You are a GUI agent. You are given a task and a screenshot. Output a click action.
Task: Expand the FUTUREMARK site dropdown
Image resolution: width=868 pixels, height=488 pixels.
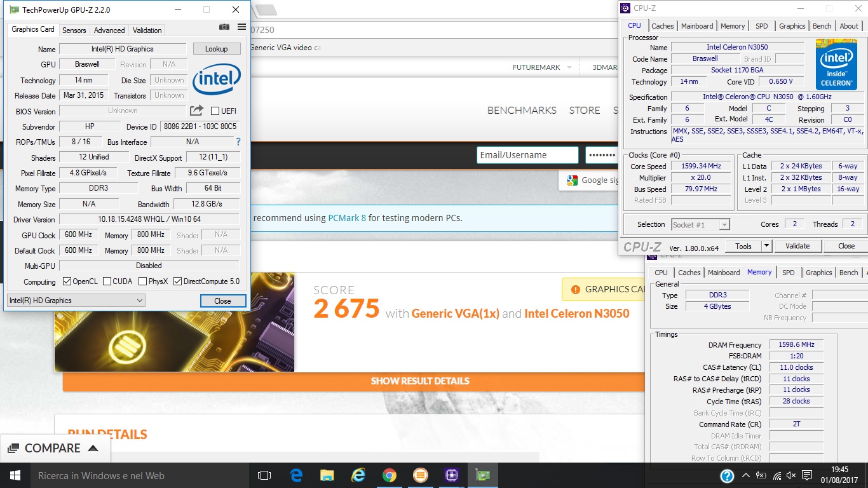tap(569, 67)
